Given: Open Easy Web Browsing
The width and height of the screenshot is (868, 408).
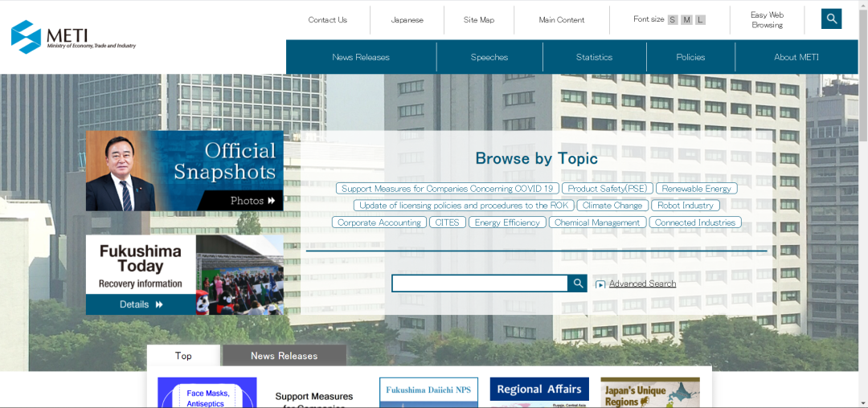Looking at the screenshot, I should [x=767, y=20].
